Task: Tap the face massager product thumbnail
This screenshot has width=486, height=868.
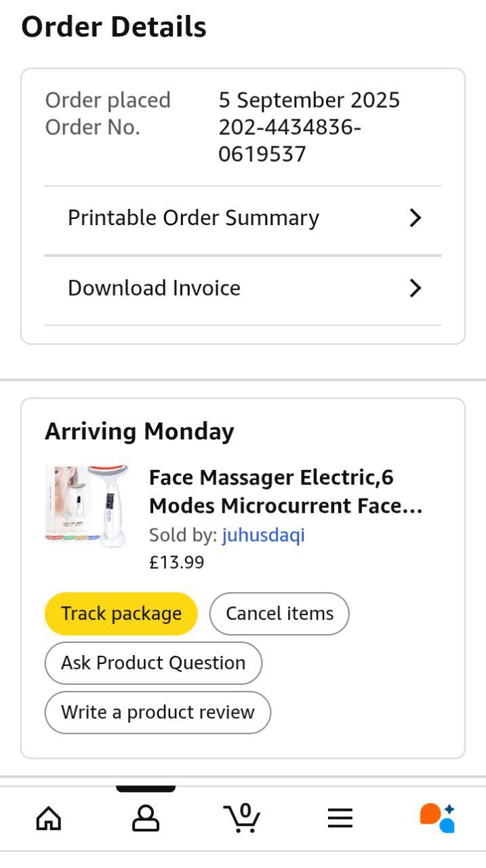Action: [87, 505]
